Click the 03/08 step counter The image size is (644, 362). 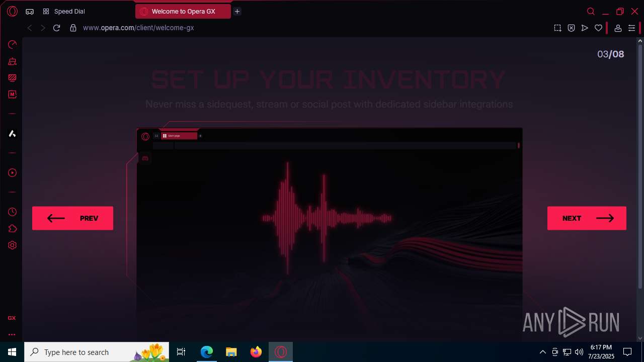(610, 54)
